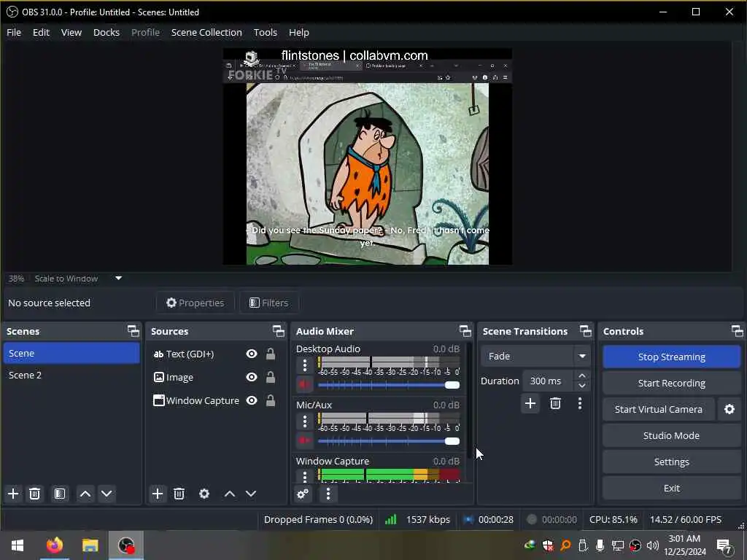
Task: Open the Help menu
Action: [x=298, y=32]
